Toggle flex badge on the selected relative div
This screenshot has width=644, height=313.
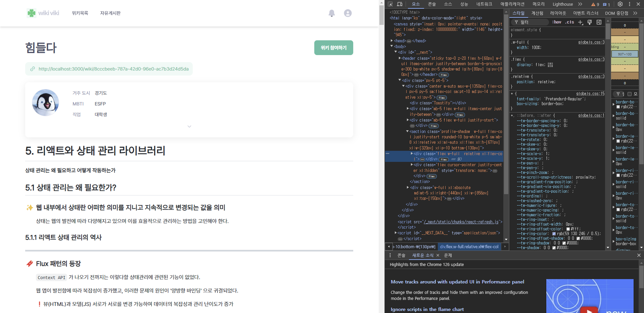pyautogui.click(x=444, y=160)
